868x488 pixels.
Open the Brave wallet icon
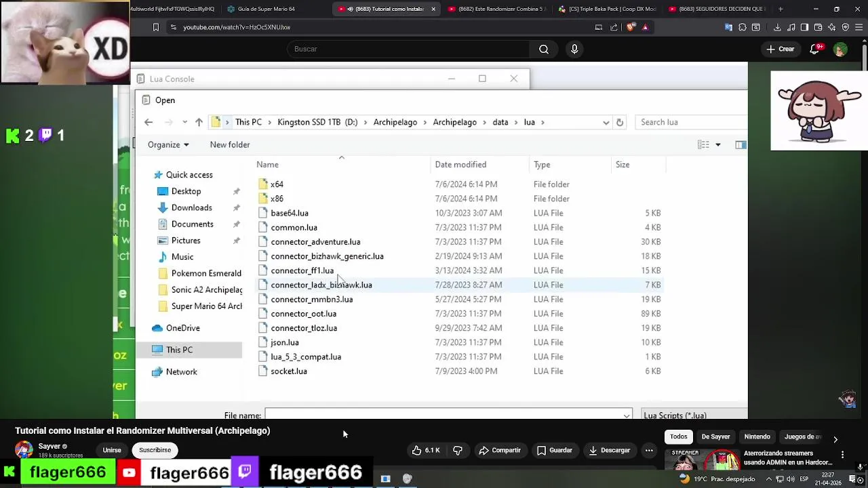tap(818, 27)
